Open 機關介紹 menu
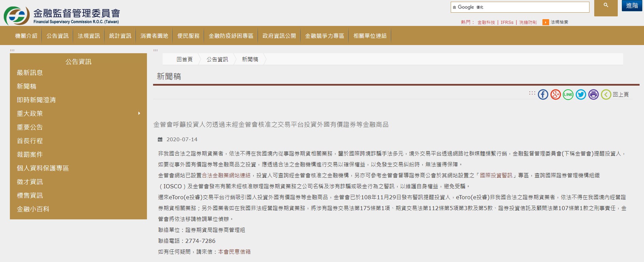This screenshot has height=262, width=644. [26, 36]
